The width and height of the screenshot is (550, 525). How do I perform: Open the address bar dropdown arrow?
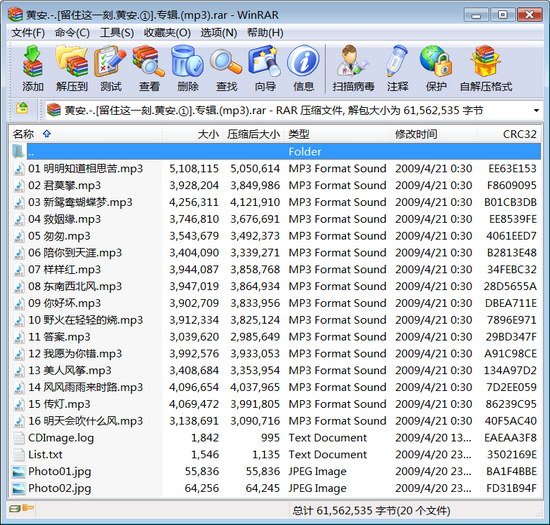click(x=536, y=110)
